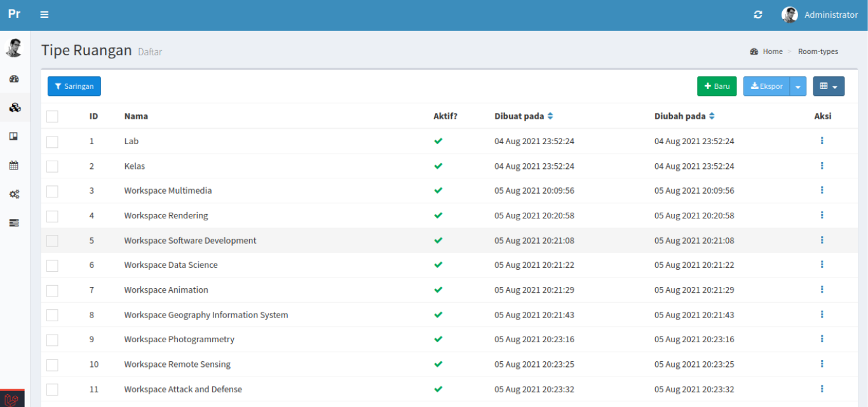The width and height of the screenshot is (868, 407).
Task: Toggle the hamburger sidebar menu
Action: (x=44, y=15)
